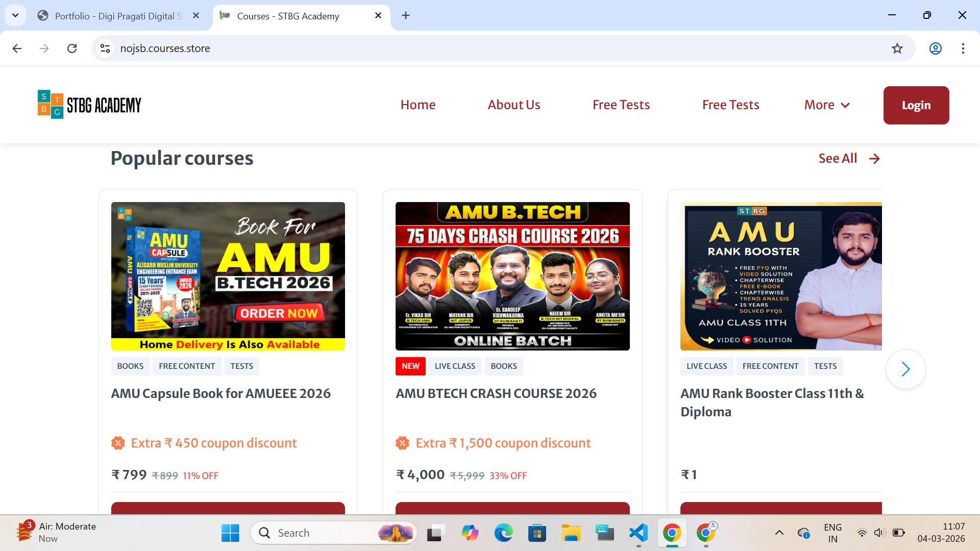Follow the See All link
Screen dimensions: 980x551
[x=848, y=159]
